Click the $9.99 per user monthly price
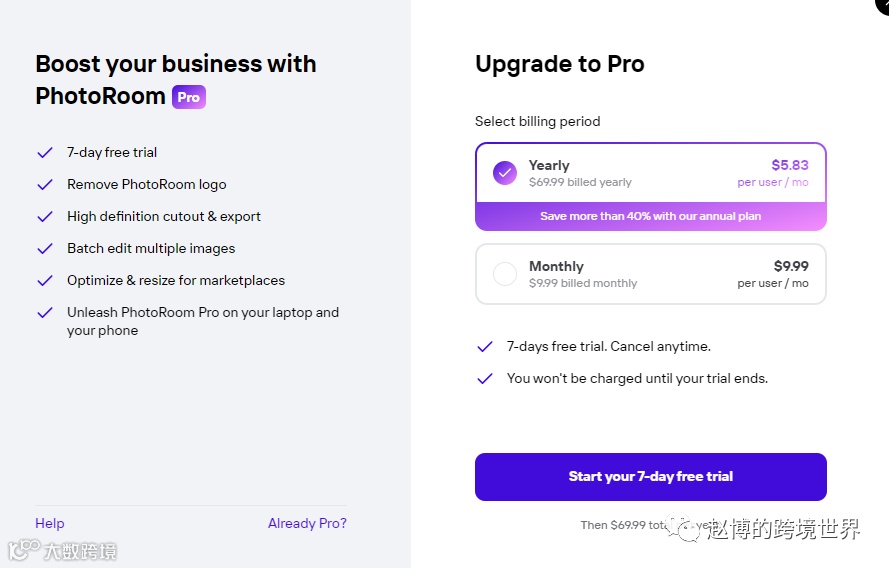 [x=790, y=266]
